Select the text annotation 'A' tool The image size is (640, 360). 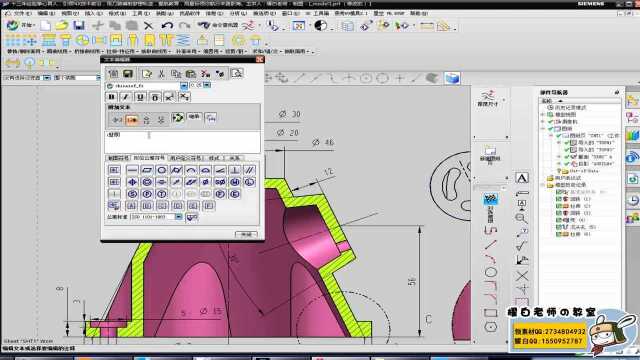pos(522,178)
